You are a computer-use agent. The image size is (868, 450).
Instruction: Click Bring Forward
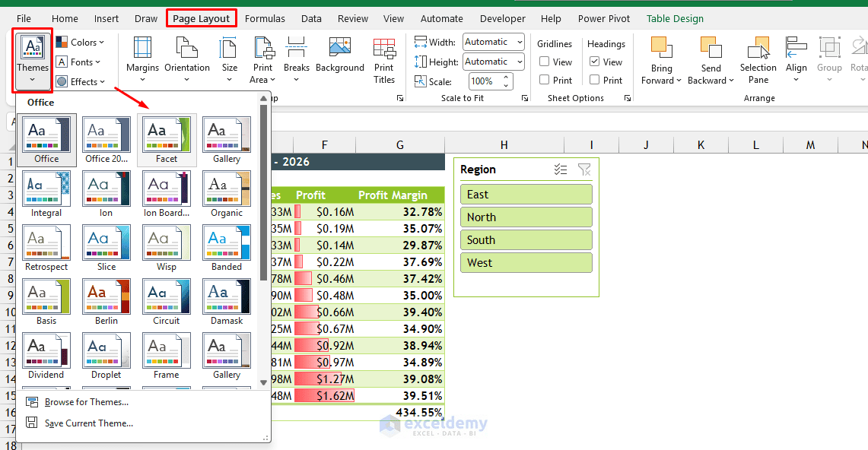point(661,60)
